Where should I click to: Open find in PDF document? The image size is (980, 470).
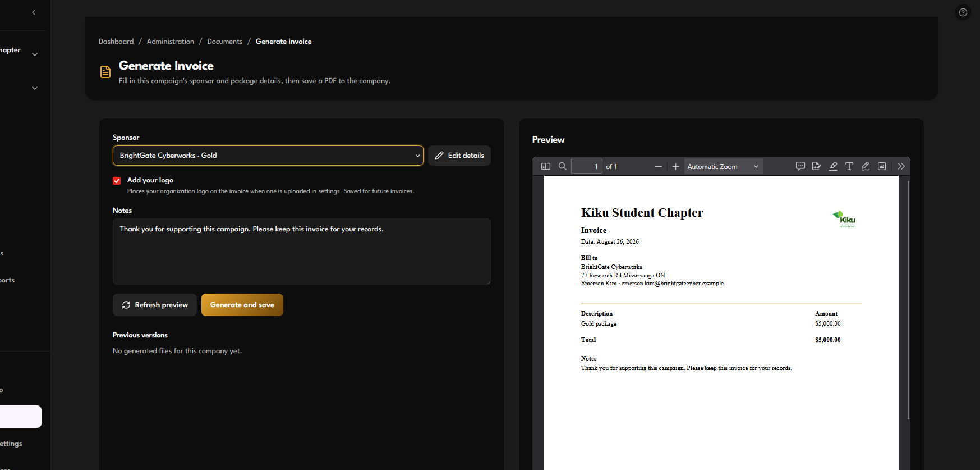(x=562, y=166)
